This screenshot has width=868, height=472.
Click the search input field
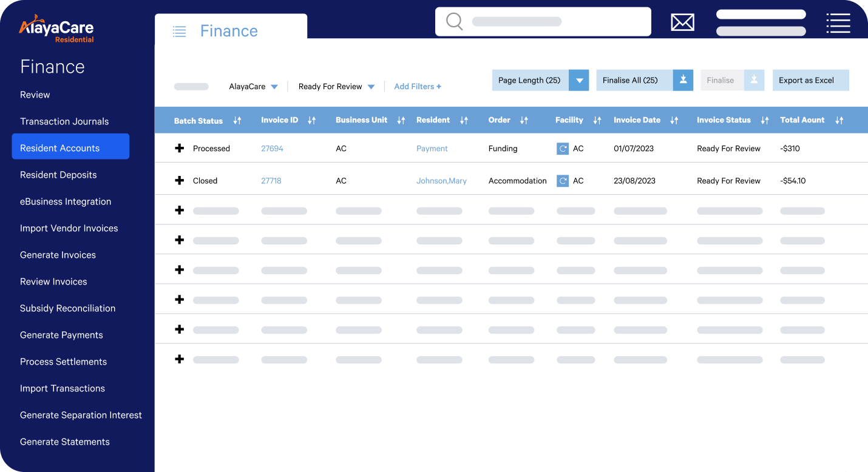(x=543, y=22)
